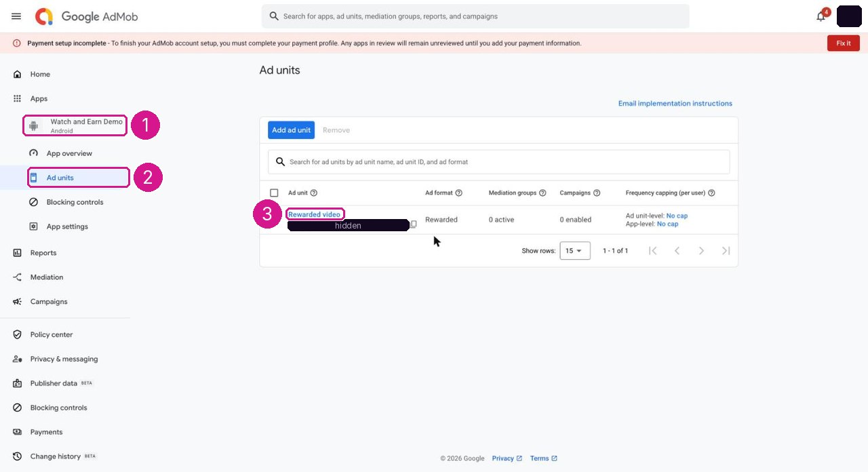Open the Rewarded video ad unit link
Viewport: 868px width, 472px height.
click(x=315, y=215)
